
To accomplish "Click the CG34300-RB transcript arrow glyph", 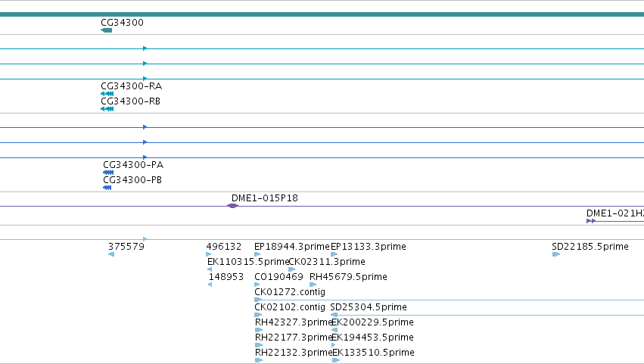I will tap(107, 109).
